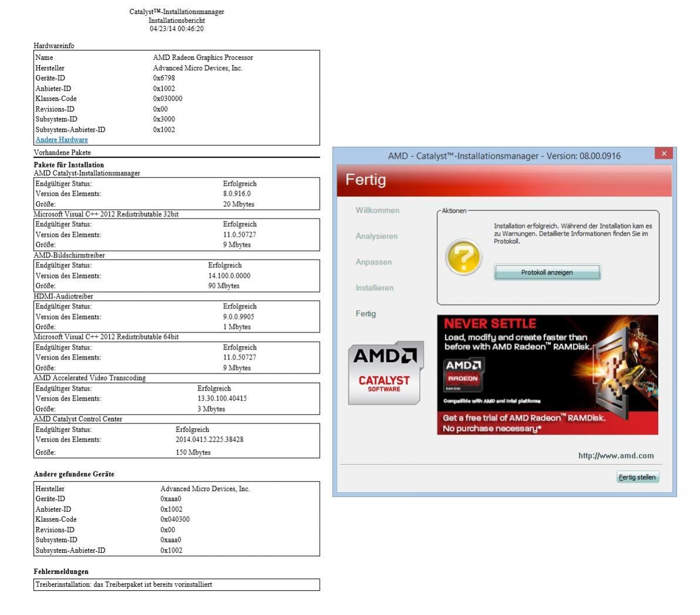Click the Aktionen group label
The width and height of the screenshot is (700, 615).
(454, 211)
